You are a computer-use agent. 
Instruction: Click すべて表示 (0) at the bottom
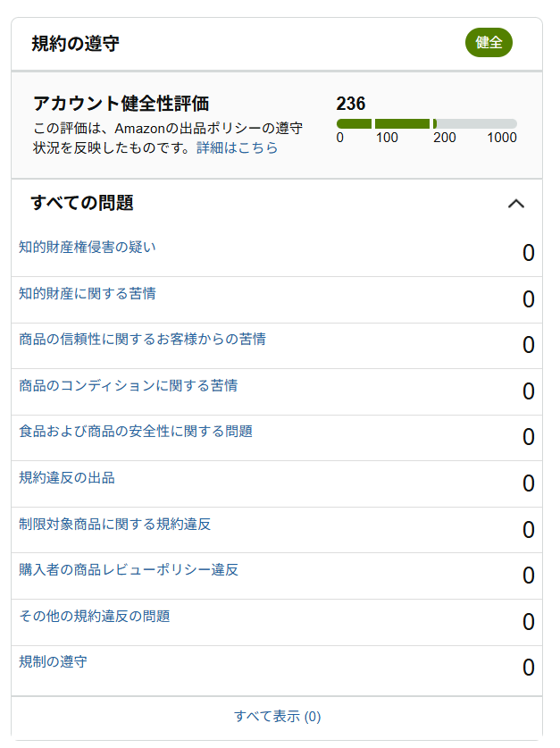(277, 716)
